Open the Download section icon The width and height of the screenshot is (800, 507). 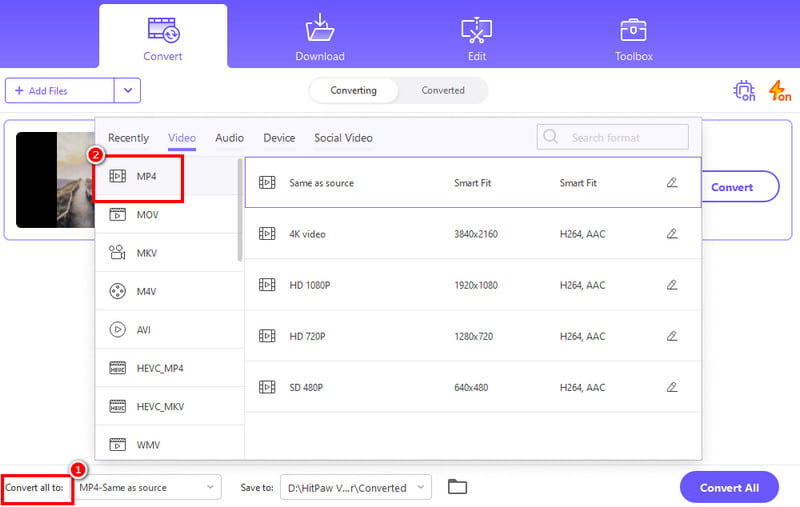click(319, 30)
